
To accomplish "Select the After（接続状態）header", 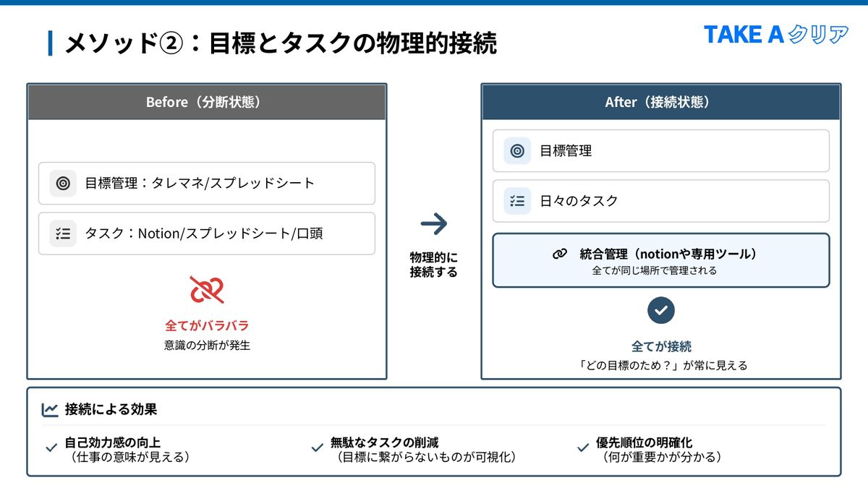I will (661, 102).
